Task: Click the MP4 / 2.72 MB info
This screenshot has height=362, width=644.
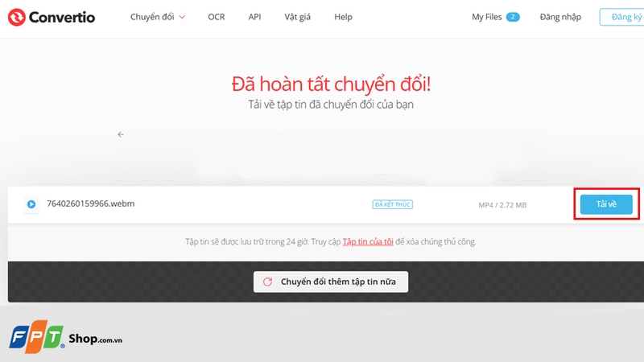Action: (502, 205)
